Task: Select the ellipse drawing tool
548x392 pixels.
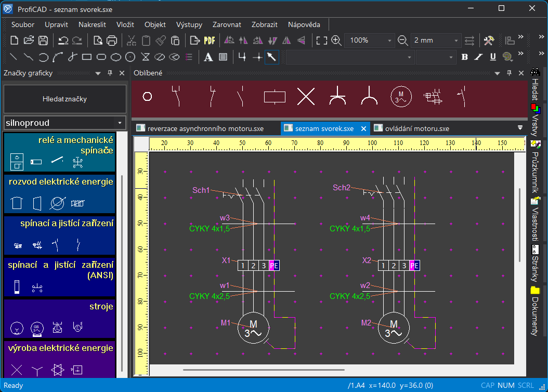Action: 115,57
